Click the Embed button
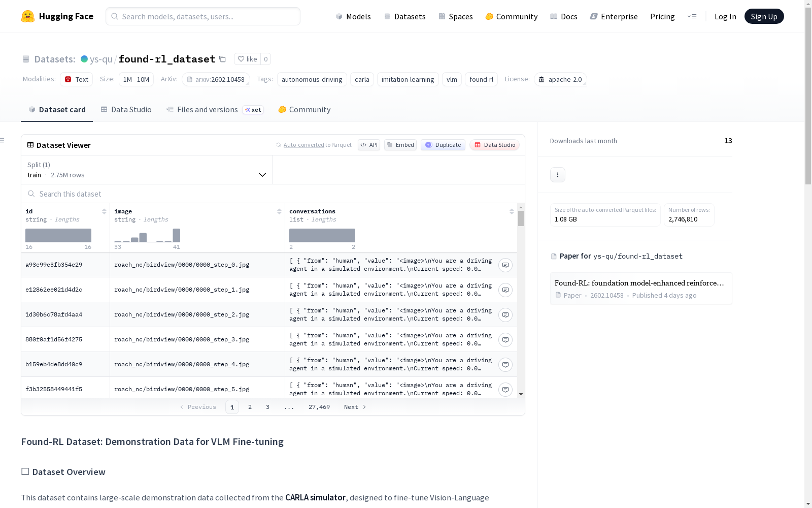This screenshot has height=508, width=812. point(400,145)
